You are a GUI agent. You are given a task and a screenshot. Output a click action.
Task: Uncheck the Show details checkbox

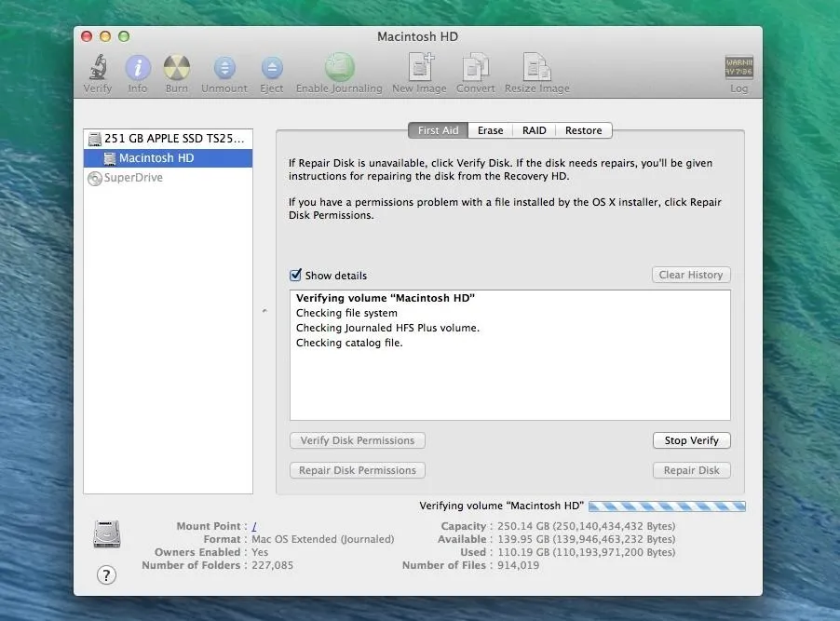point(295,275)
